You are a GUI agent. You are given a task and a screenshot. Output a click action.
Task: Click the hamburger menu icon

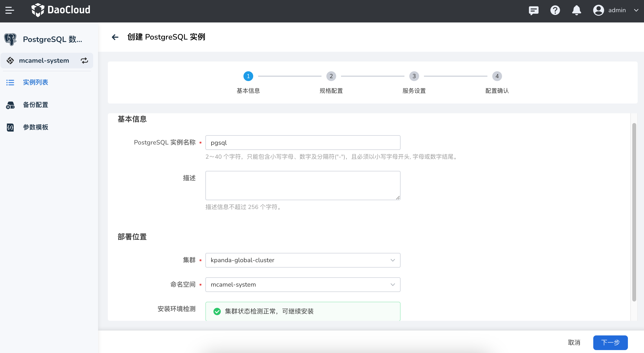[10, 10]
